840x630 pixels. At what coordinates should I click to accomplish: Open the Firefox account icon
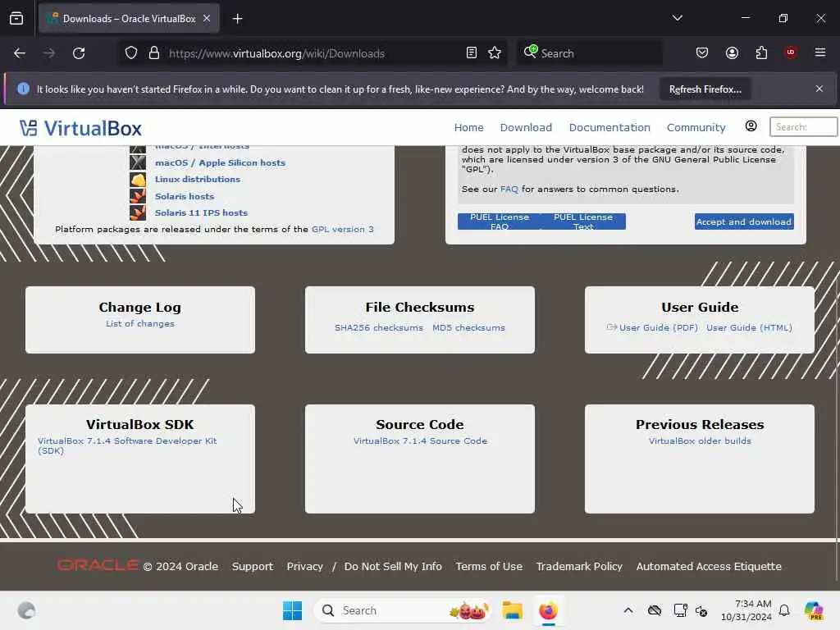732,52
